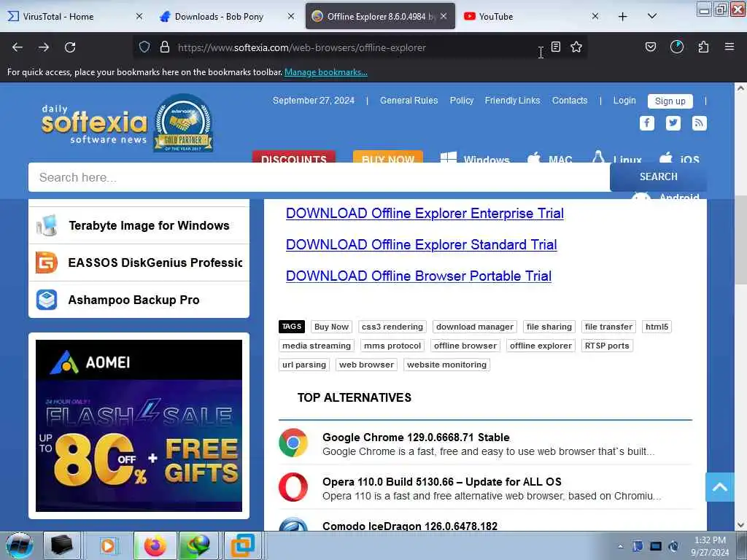747x560 pixels.
Task: Open the Pocket save icon
Action: 651,47
